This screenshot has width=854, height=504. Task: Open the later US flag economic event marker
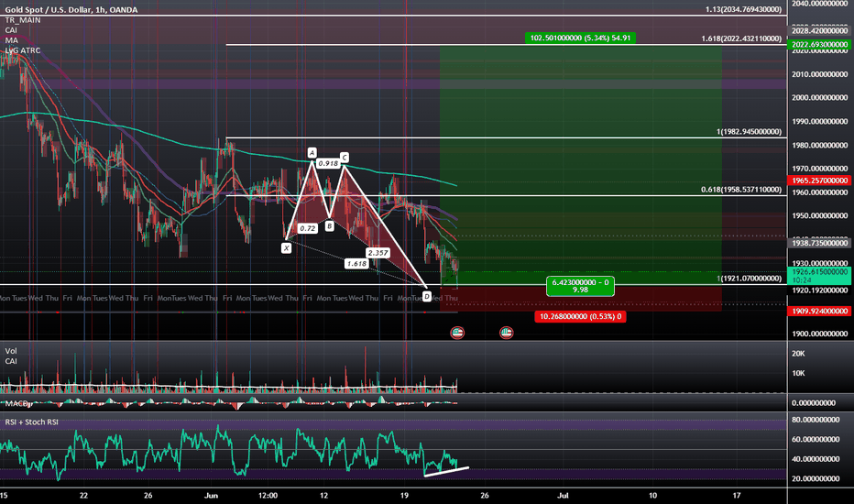pos(507,333)
